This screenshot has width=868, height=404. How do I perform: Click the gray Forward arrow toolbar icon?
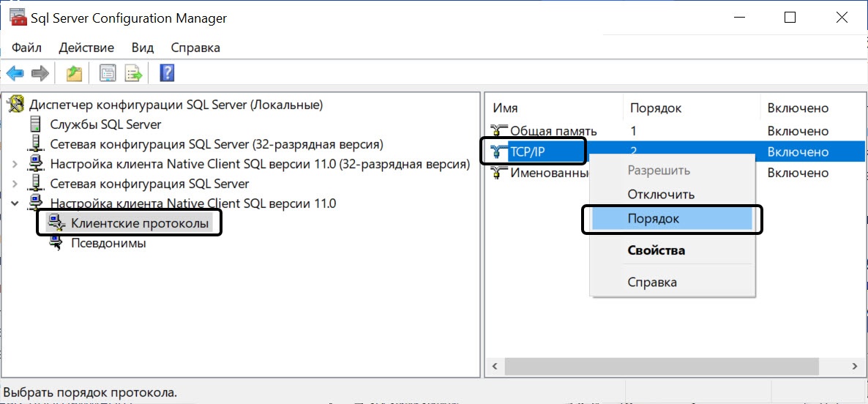[x=40, y=72]
